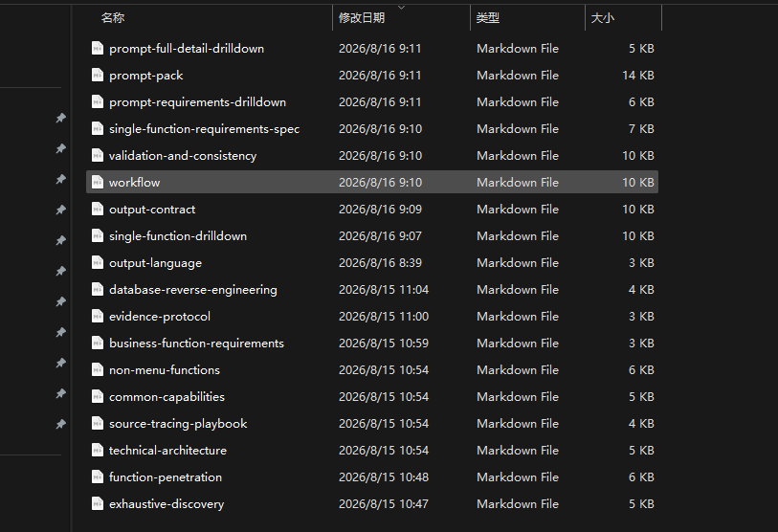The width and height of the screenshot is (778, 532).
Task: Select the exhaustive-discovery file icon
Action: click(x=98, y=503)
